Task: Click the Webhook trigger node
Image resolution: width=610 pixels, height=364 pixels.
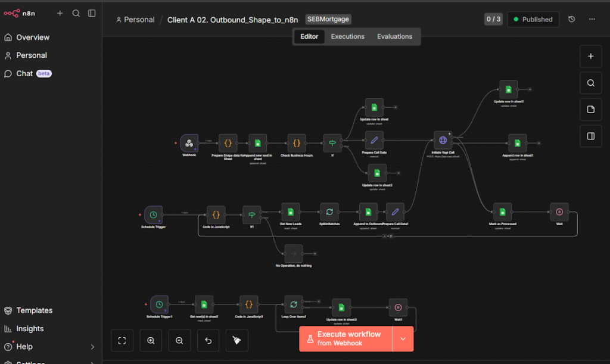Action: click(x=189, y=143)
